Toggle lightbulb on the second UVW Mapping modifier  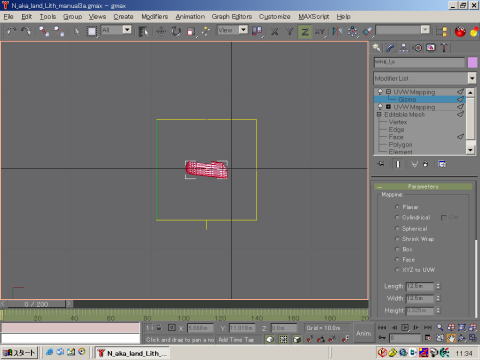click(x=380, y=107)
